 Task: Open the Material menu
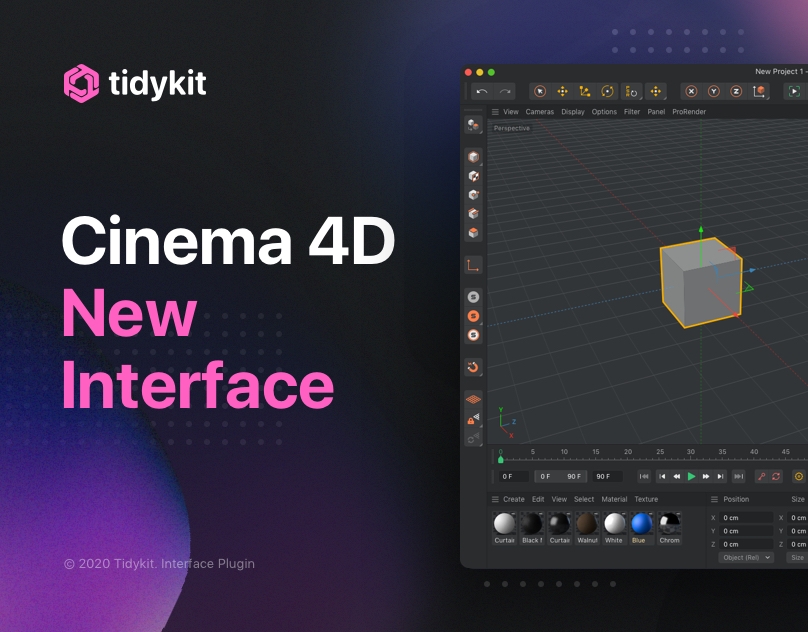click(x=614, y=500)
